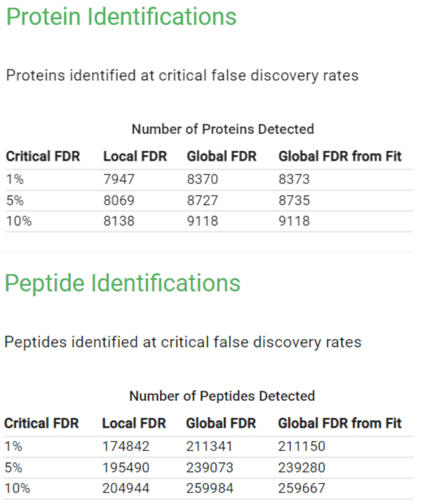
Task: Click the 239280 Global FDR from Fit value
Action: [301, 468]
